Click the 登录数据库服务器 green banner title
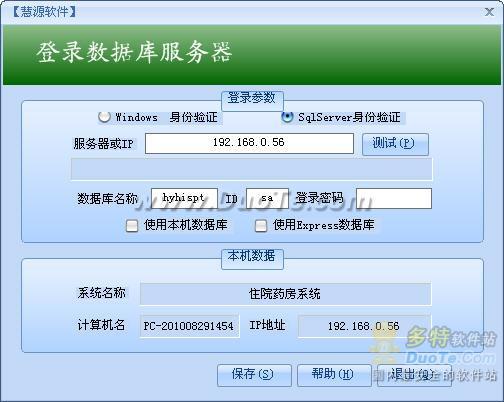This screenshot has height=402, width=504. 134,52
